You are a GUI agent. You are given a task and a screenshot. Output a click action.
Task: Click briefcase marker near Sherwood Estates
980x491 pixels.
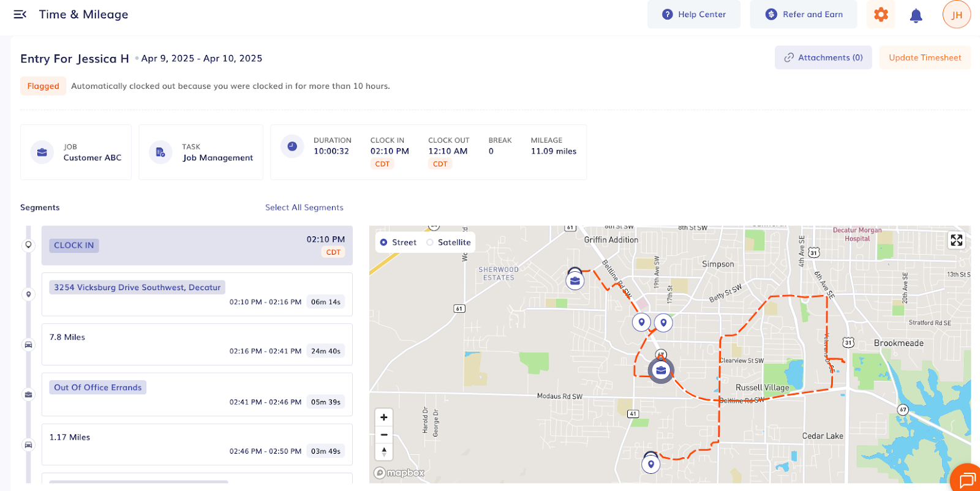tap(575, 280)
